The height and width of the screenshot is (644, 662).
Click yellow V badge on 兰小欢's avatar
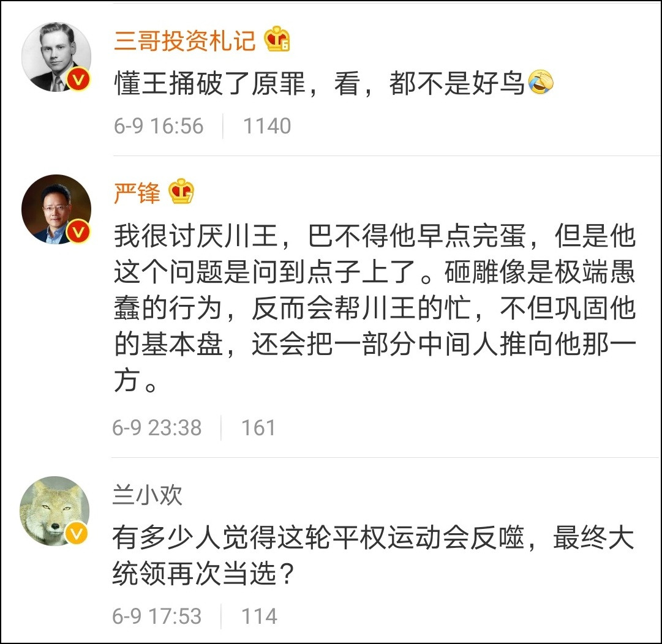(x=78, y=534)
